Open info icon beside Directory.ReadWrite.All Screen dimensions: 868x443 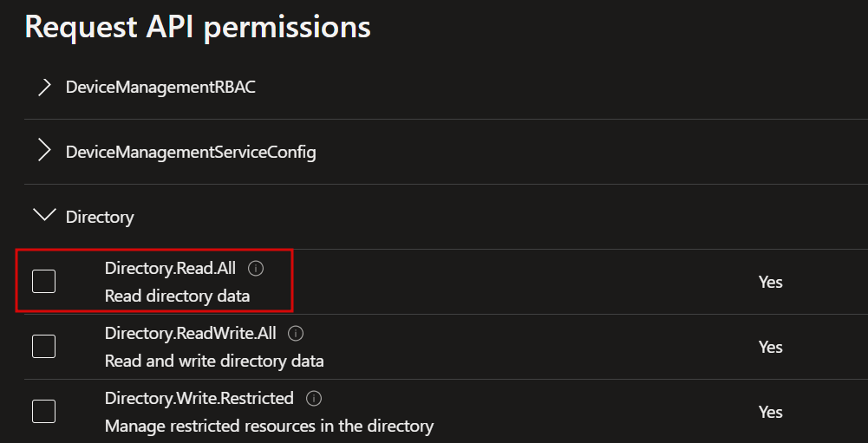[x=297, y=334]
